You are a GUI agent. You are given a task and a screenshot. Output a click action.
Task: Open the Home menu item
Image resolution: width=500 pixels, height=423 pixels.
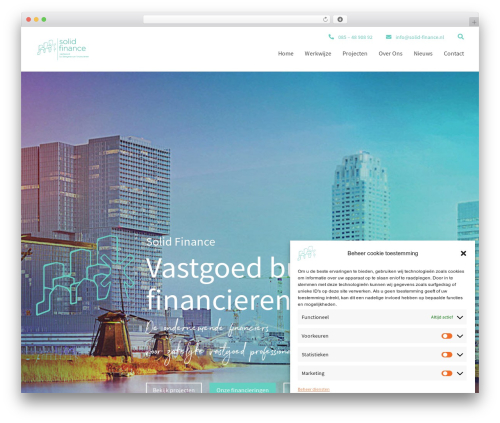[286, 54]
